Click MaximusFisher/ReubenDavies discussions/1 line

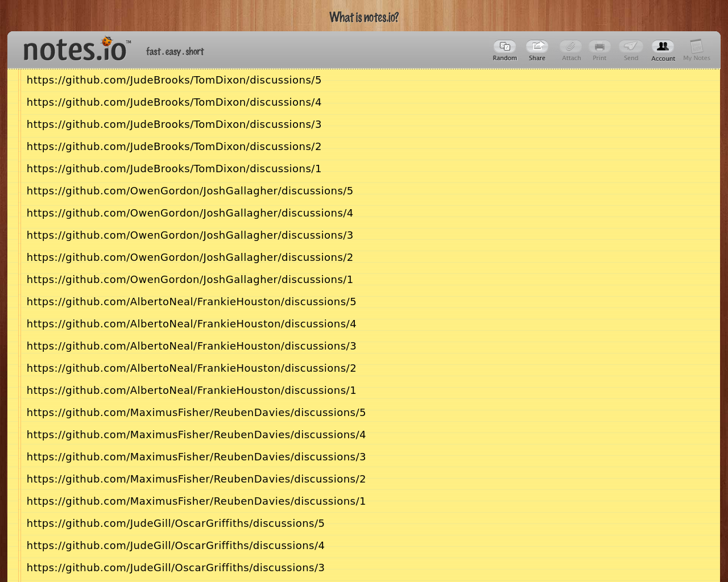tap(196, 501)
